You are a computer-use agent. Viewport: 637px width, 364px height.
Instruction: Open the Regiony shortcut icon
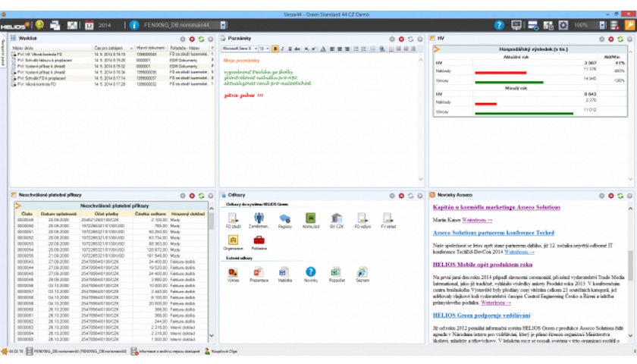pos(285,221)
